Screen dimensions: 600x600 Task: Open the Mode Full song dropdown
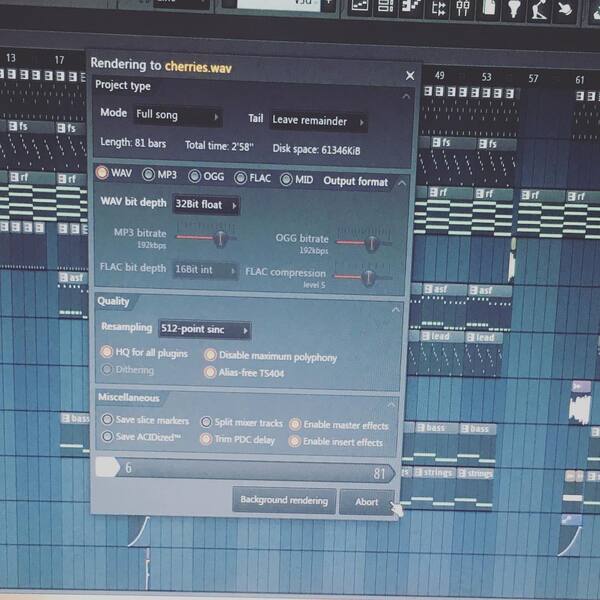[x=178, y=116]
